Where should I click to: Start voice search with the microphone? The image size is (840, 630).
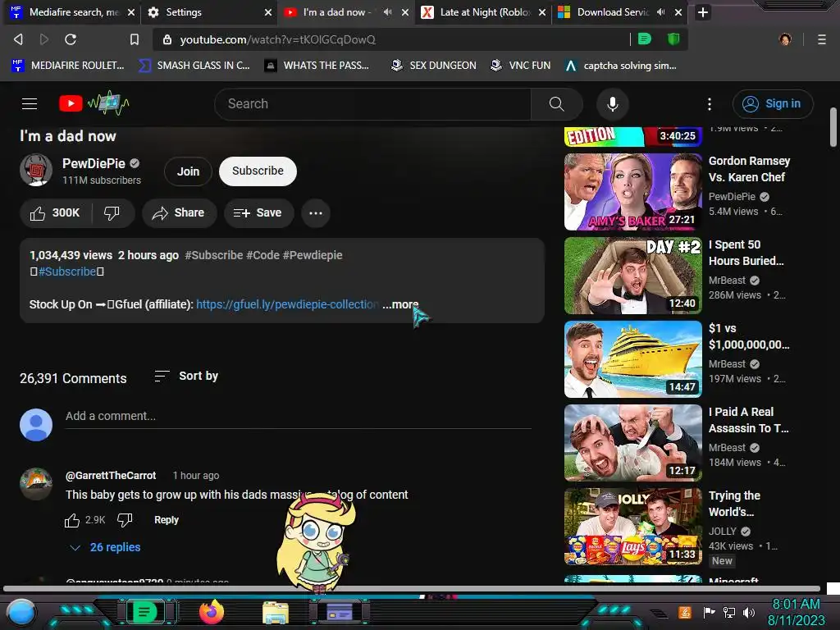pos(612,104)
